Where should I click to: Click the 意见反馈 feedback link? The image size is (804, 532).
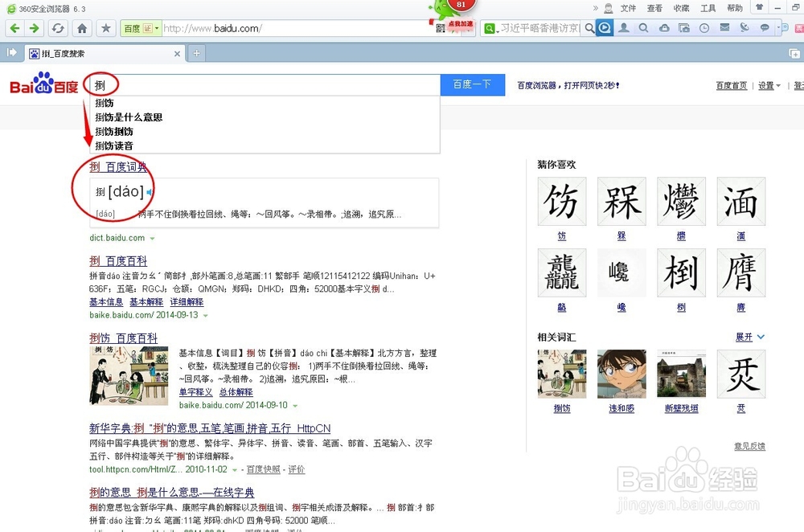coord(749,446)
